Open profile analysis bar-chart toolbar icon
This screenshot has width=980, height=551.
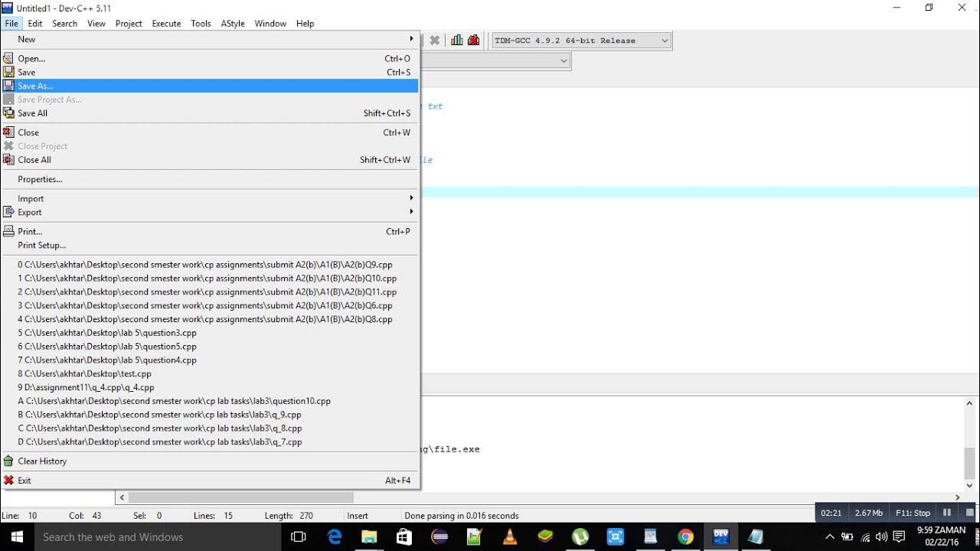click(x=457, y=41)
